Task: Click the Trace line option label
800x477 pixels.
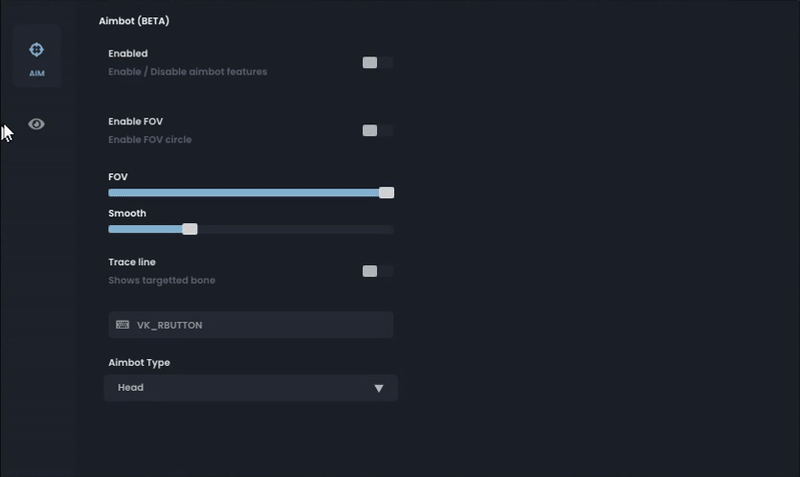Action: tap(132, 262)
